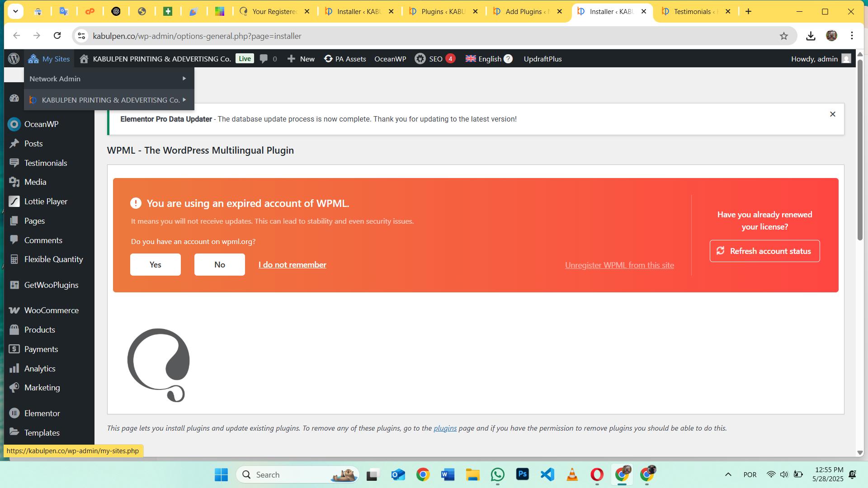Open UpdraftPlus in admin bar

click(542, 59)
